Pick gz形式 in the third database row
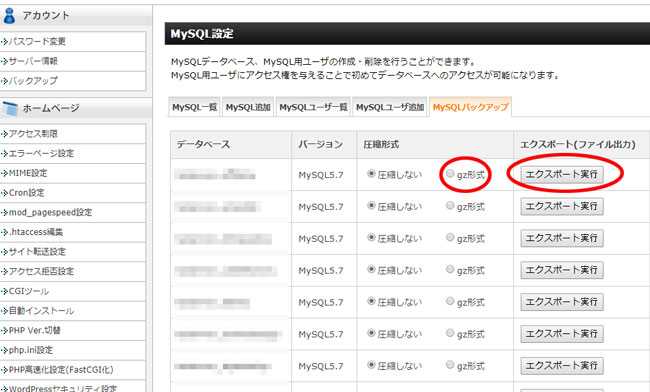Screen dimensions: 650x392 [x=450, y=237]
